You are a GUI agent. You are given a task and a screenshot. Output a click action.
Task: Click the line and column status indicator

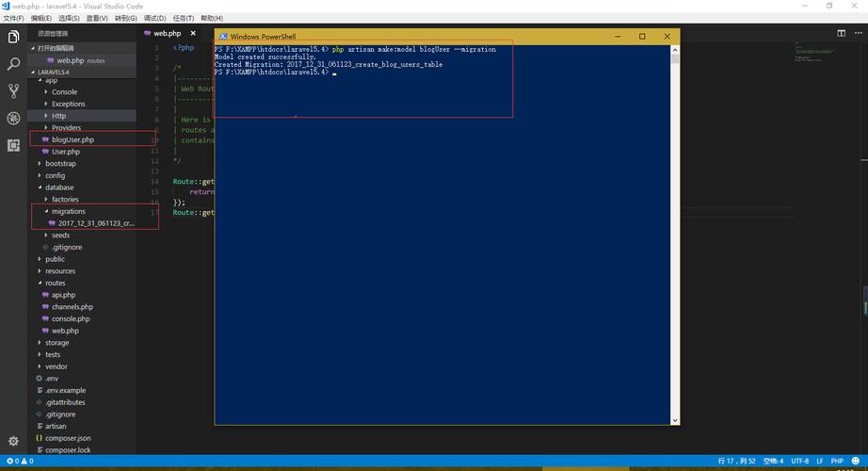click(736, 461)
